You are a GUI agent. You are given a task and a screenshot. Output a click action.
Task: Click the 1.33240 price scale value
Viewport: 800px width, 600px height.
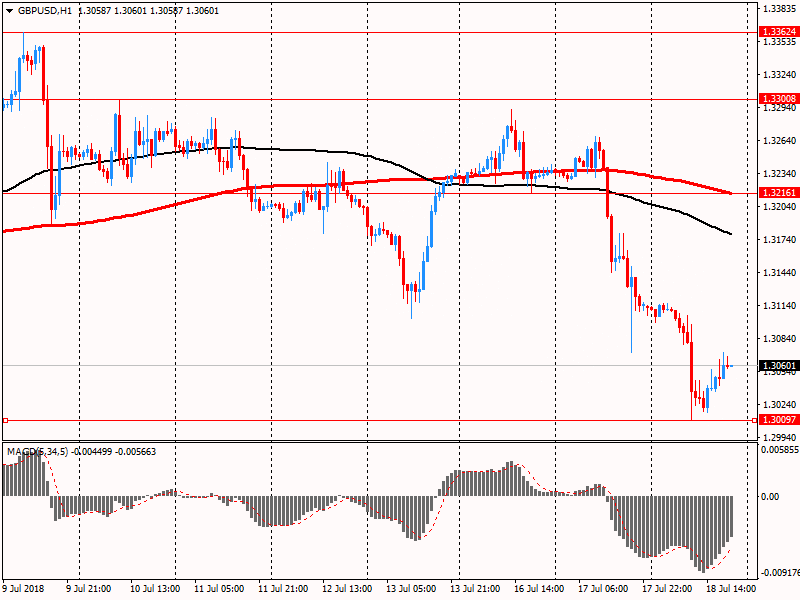780,75
